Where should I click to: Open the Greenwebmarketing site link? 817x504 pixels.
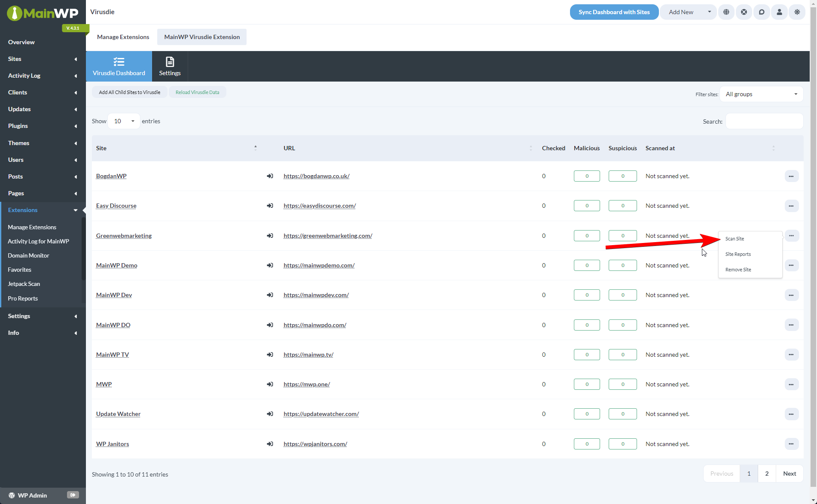tap(124, 236)
